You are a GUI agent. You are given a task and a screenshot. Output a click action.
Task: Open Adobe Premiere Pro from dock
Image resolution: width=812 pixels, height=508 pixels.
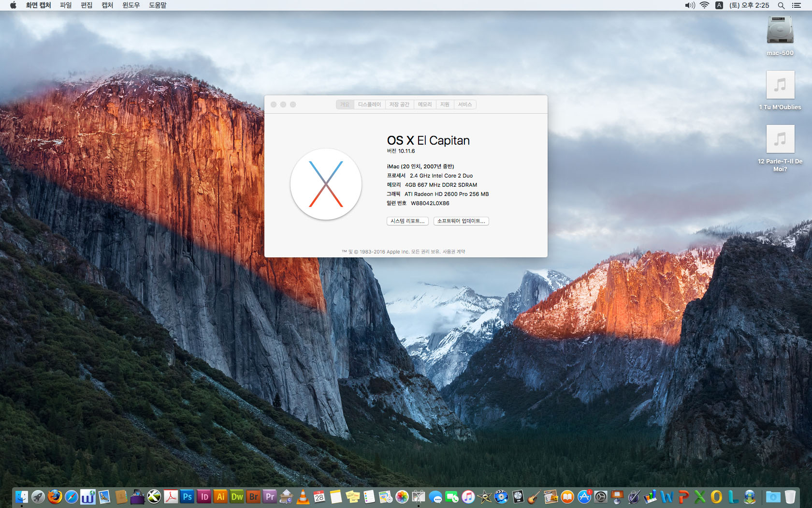click(x=270, y=497)
